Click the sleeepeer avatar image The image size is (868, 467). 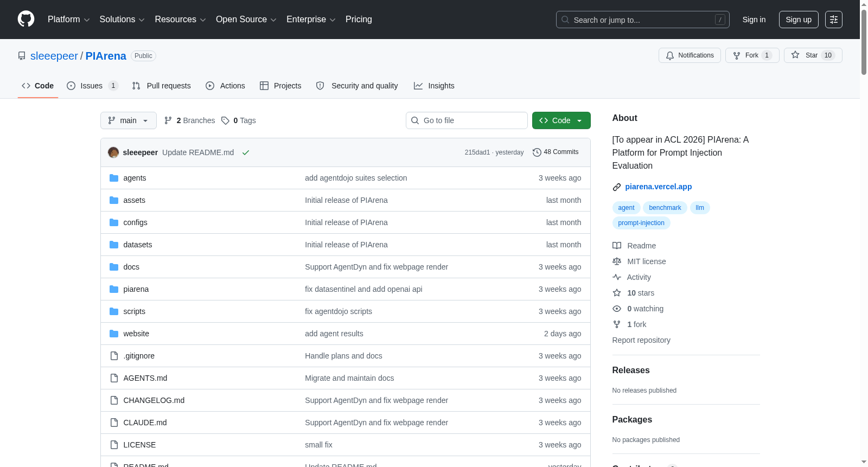point(113,152)
